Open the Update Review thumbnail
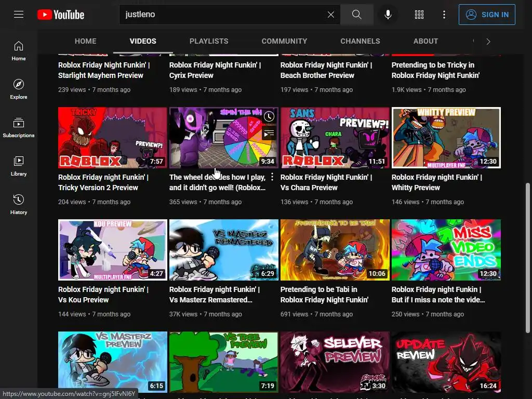Viewport: 532px width, 399px height. [446, 362]
